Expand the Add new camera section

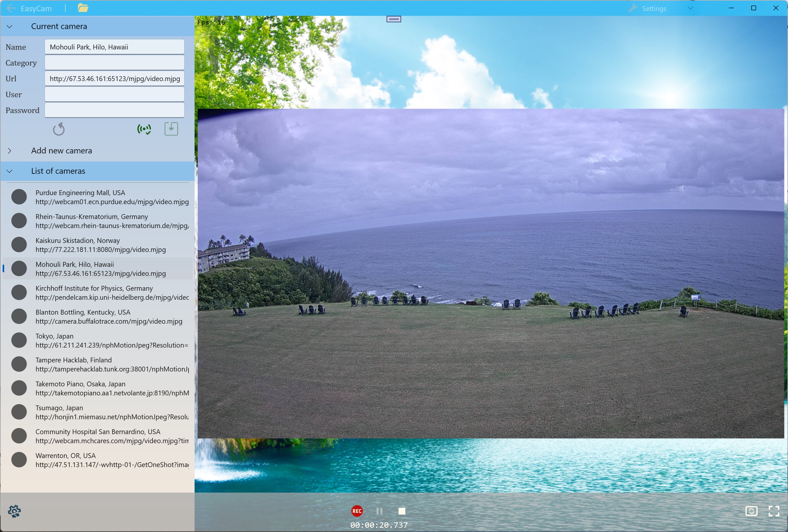pos(9,151)
